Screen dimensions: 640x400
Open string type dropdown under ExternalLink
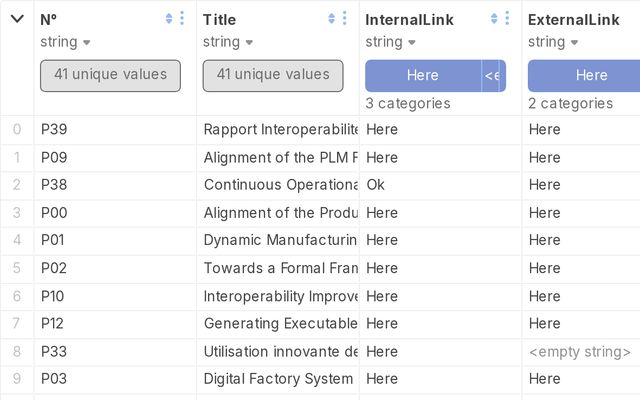coord(553,42)
